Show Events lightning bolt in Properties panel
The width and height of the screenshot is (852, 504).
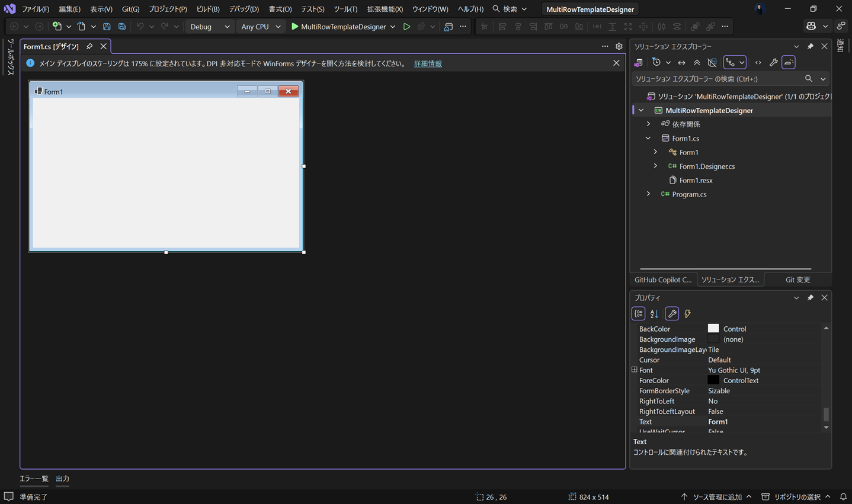687,314
